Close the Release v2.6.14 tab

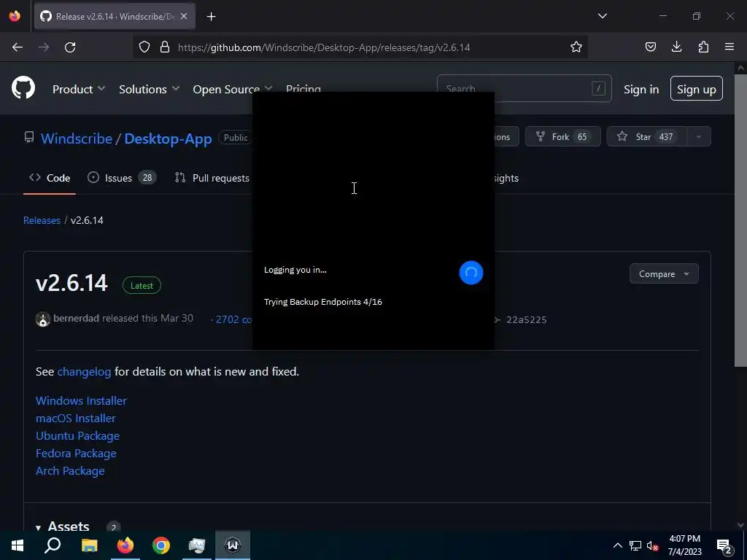[x=184, y=16]
